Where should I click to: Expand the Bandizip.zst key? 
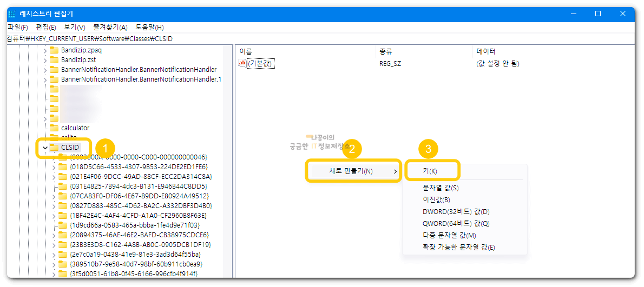pyautogui.click(x=45, y=60)
